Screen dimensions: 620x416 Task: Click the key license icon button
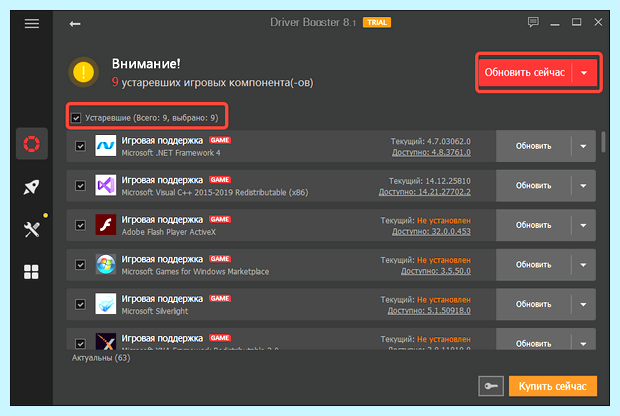coord(491,386)
